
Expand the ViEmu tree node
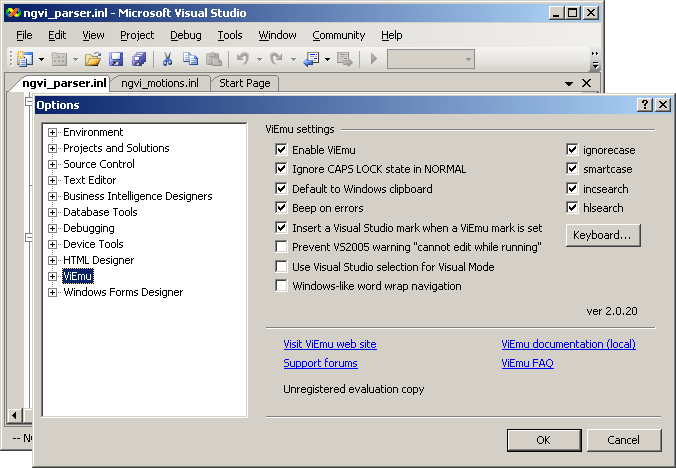pyautogui.click(x=53, y=276)
